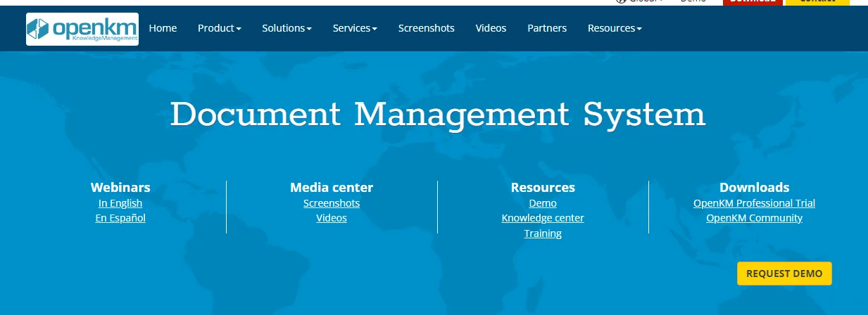This screenshot has height=315, width=868.
Task: Visit the Knowledge center link
Action: click(543, 218)
